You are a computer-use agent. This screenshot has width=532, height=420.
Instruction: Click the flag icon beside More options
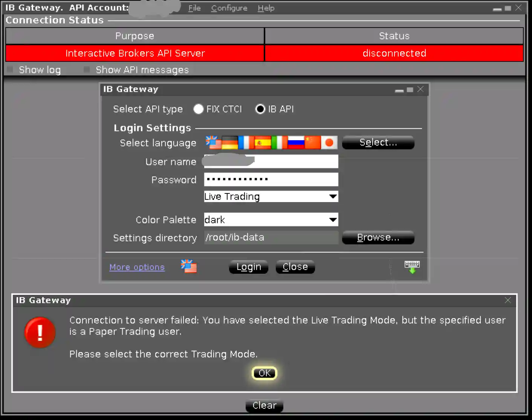coord(189,267)
